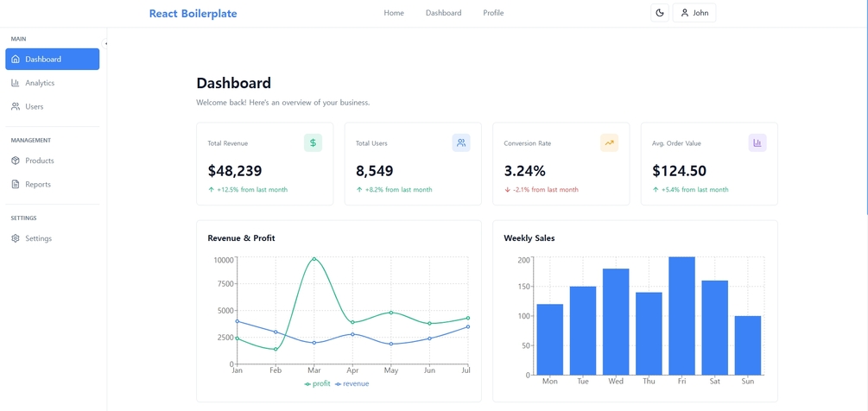Click the Thu bar in Weekly Sales

click(649, 333)
